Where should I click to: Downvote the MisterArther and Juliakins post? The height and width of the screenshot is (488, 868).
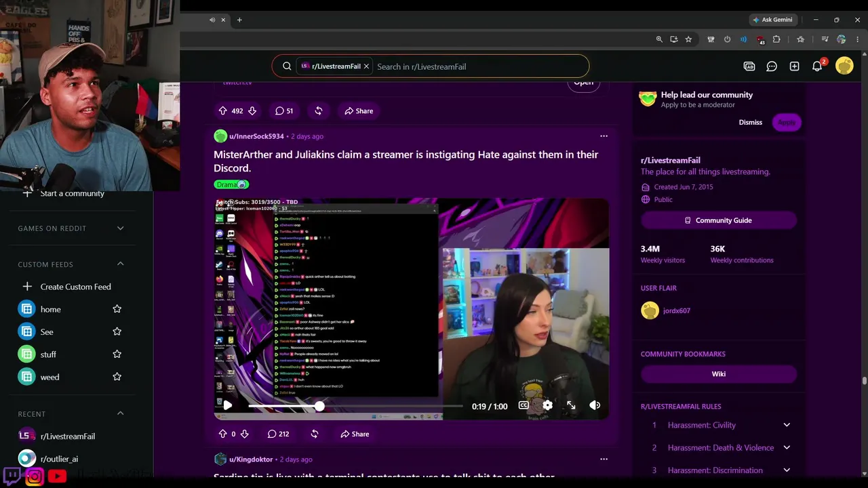pyautogui.click(x=244, y=434)
